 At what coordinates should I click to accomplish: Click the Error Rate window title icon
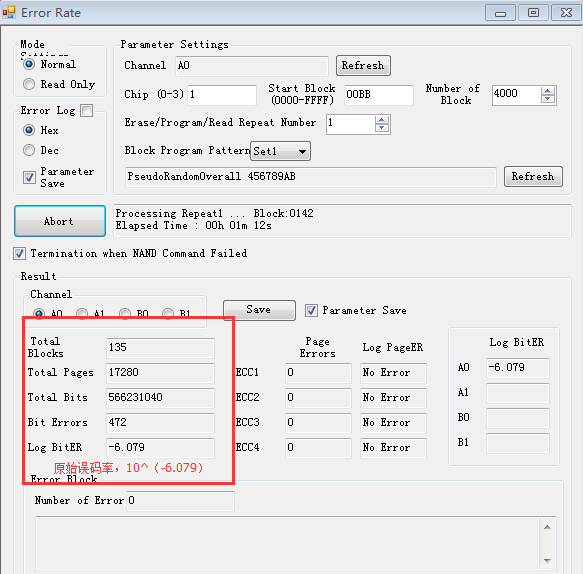coord(9,13)
